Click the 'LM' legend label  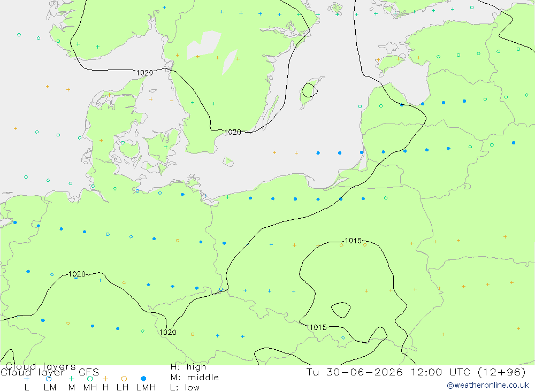(50, 388)
